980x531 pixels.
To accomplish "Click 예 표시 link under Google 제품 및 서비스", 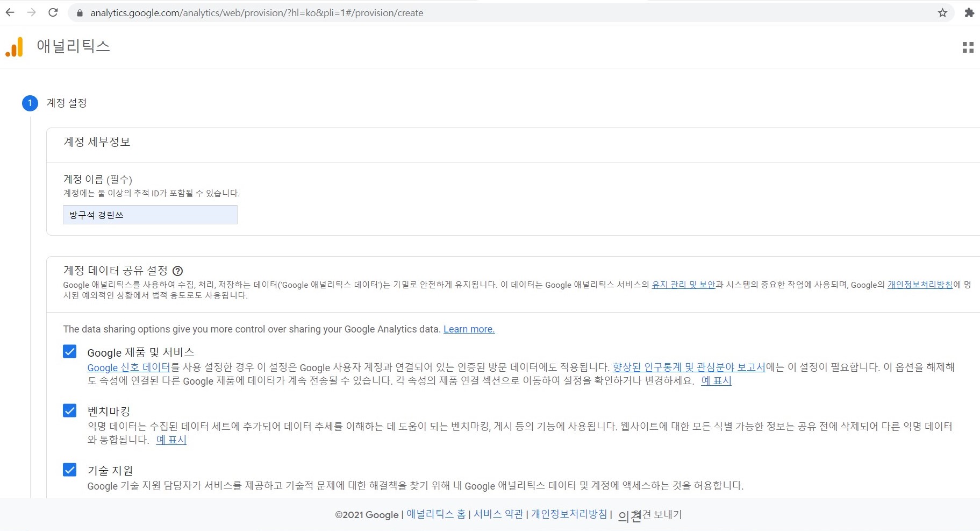I will click(716, 381).
